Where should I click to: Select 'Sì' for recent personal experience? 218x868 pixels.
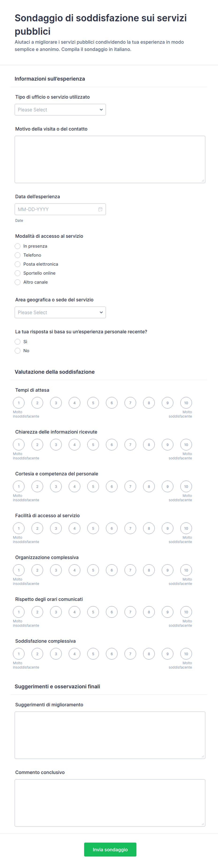click(x=18, y=342)
